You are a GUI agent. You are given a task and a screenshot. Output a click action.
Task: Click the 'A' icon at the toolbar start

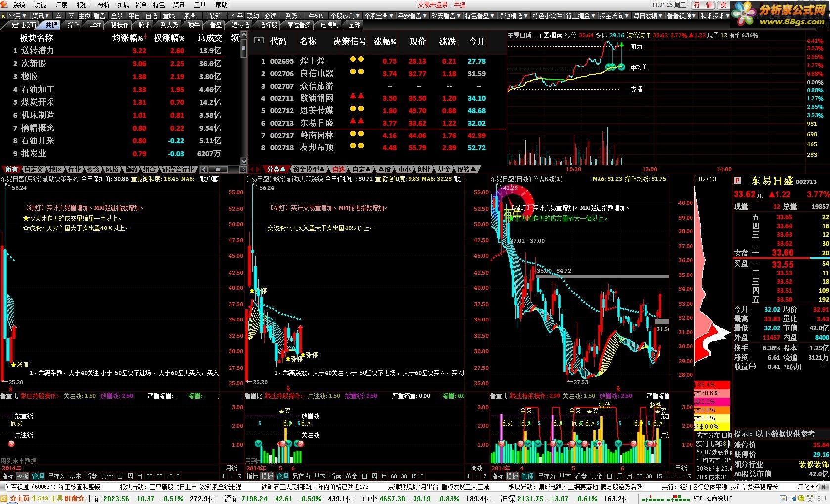click(3, 16)
